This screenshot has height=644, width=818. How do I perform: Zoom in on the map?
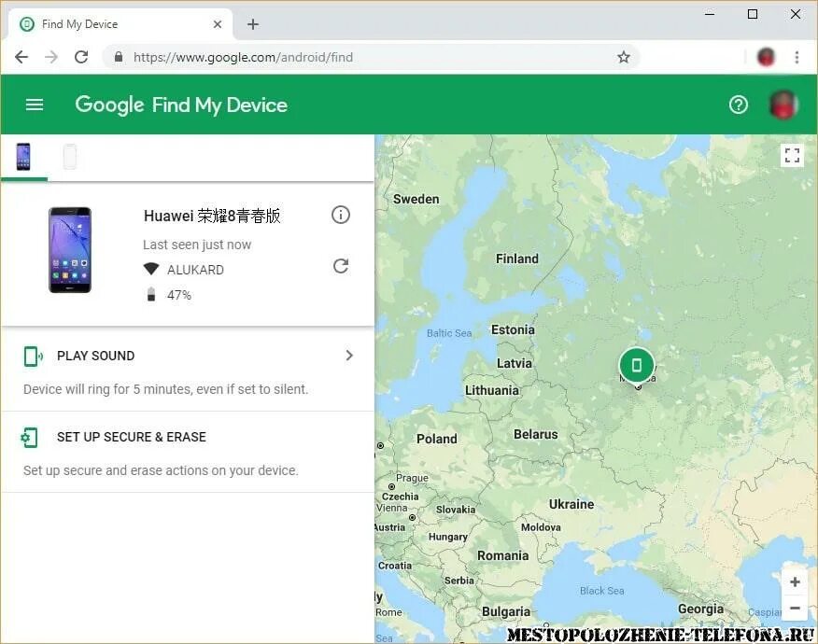pos(795,582)
